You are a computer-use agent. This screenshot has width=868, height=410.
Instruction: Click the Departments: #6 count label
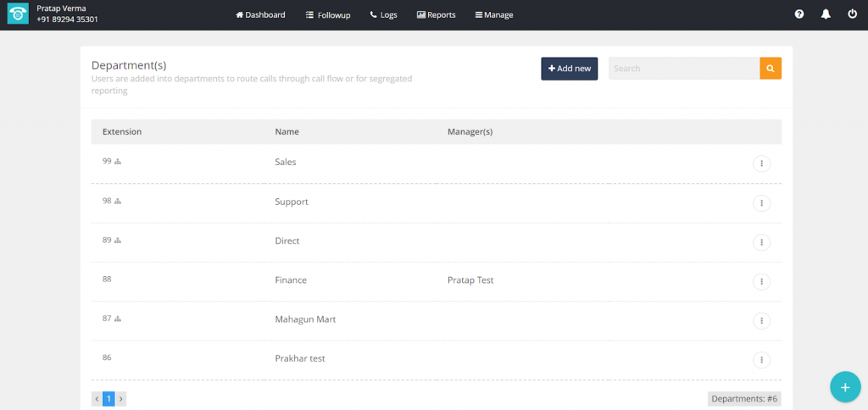coord(744,399)
